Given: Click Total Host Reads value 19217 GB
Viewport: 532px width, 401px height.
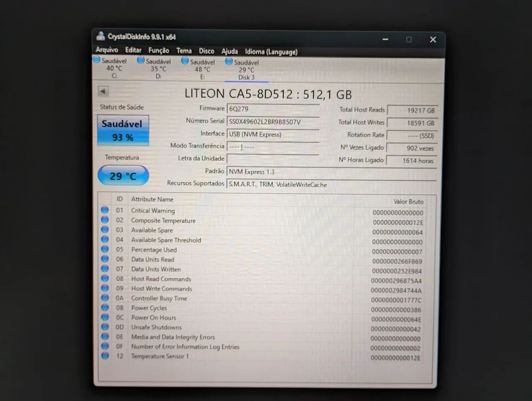Looking at the screenshot, I should (412, 110).
